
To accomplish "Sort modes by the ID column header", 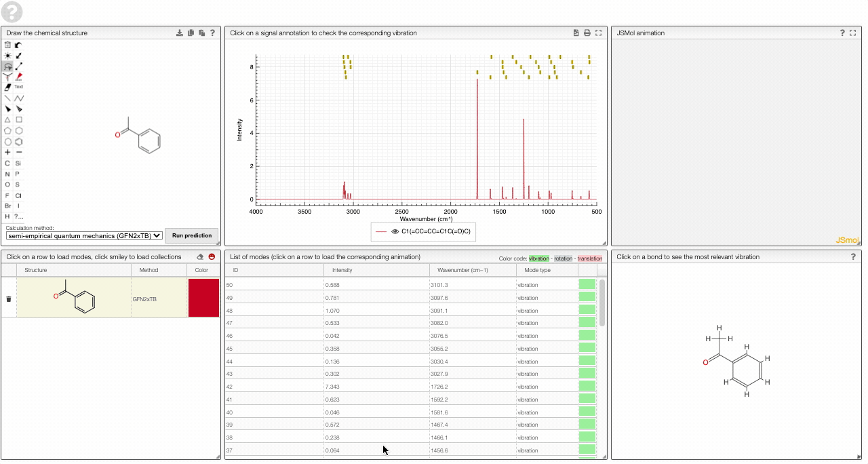I will click(274, 270).
